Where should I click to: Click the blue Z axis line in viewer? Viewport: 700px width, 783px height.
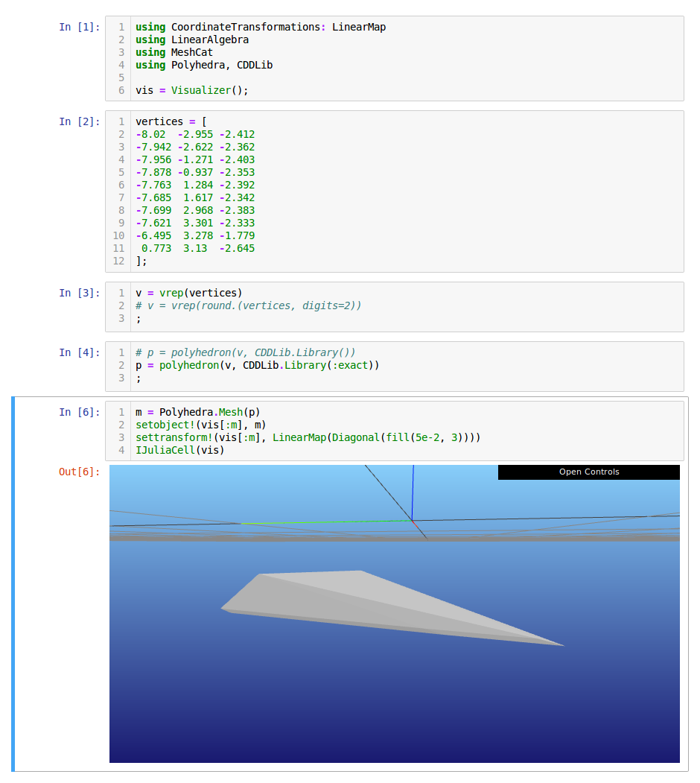(x=413, y=492)
